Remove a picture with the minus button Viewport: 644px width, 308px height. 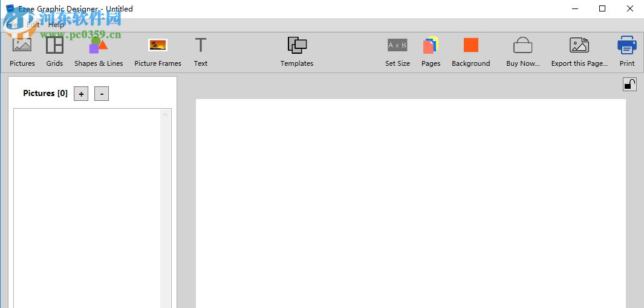(x=102, y=94)
